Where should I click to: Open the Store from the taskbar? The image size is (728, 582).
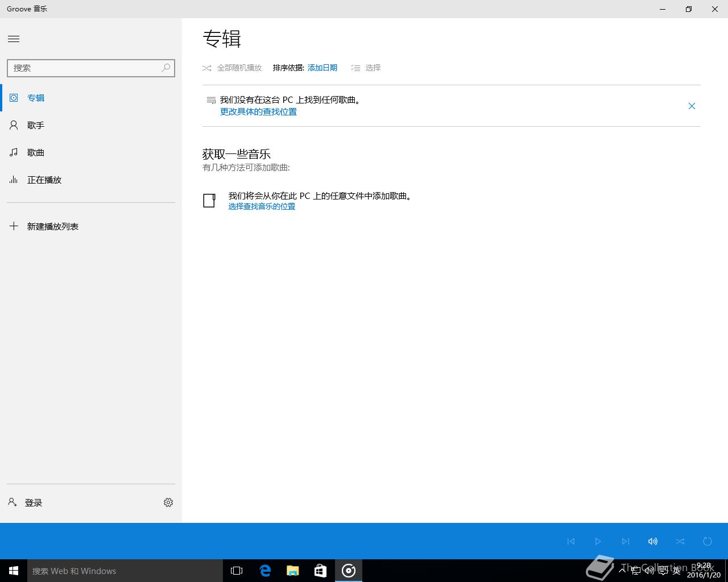pos(320,571)
